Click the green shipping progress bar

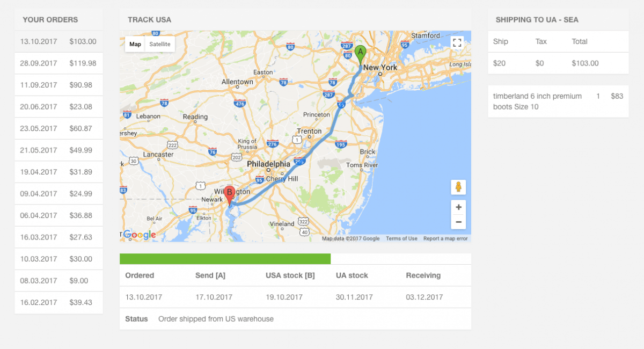(x=224, y=257)
